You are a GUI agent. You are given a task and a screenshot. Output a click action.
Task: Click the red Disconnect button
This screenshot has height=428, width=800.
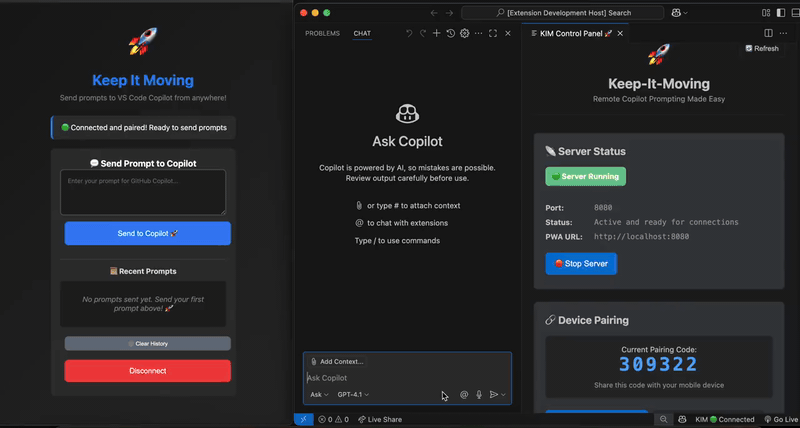(x=147, y=371)
